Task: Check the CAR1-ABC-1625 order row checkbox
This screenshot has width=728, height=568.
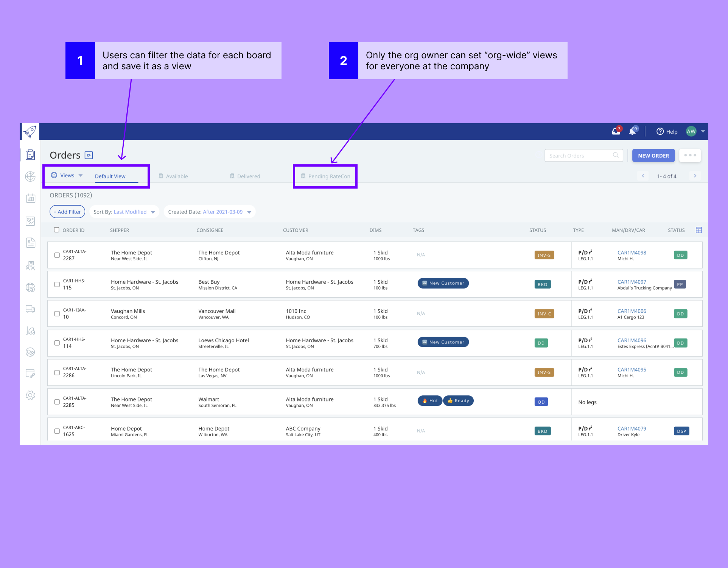Action: coord(57,431)
